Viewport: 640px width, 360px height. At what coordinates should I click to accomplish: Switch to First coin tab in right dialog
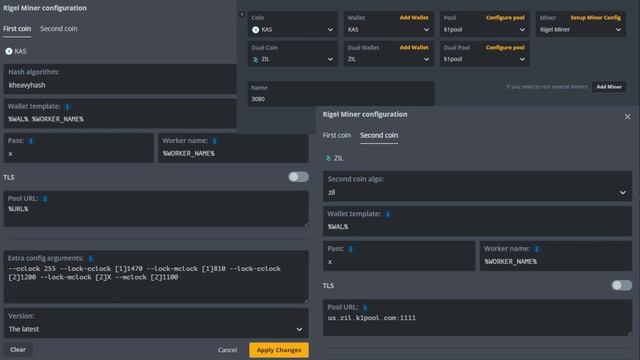(x=336, y=135)
